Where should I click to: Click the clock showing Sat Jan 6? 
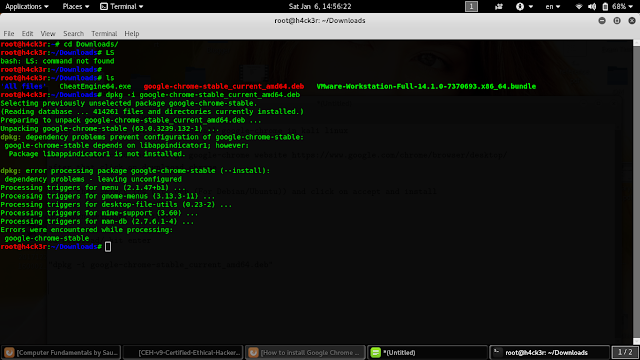click(320, 7)
